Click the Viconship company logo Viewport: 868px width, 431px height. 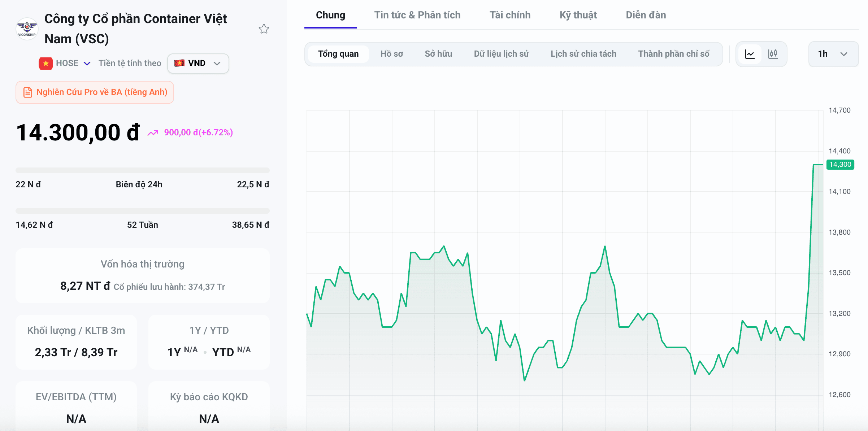[27, 29]
